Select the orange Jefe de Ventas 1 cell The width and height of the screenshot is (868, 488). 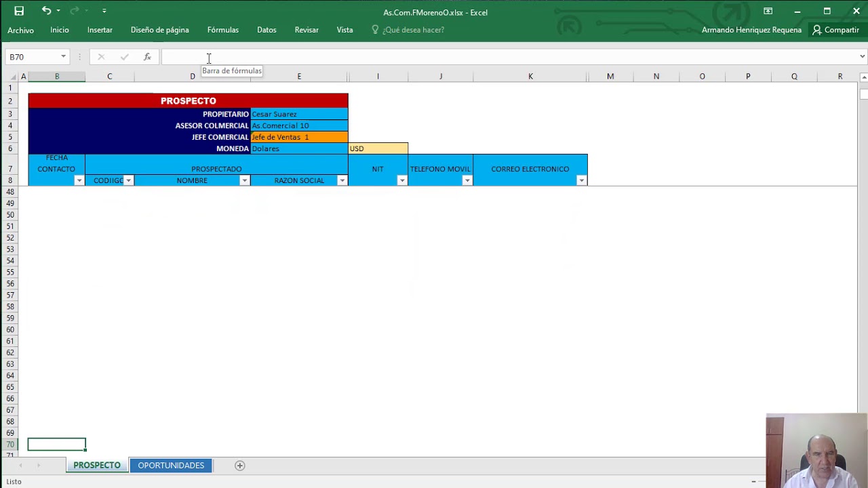(298, 137)
